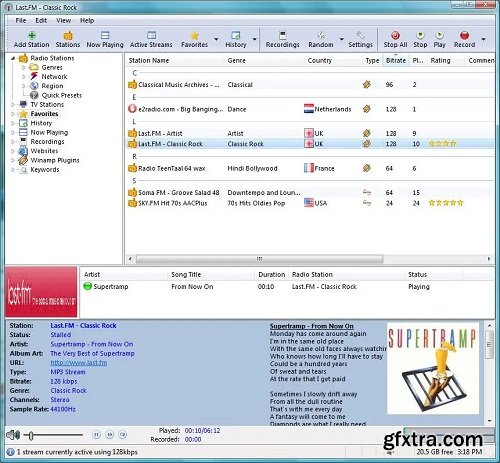Open the Favorites toolbar dropdown arrow
500x463 pixels.
click(x=216, y=39)
